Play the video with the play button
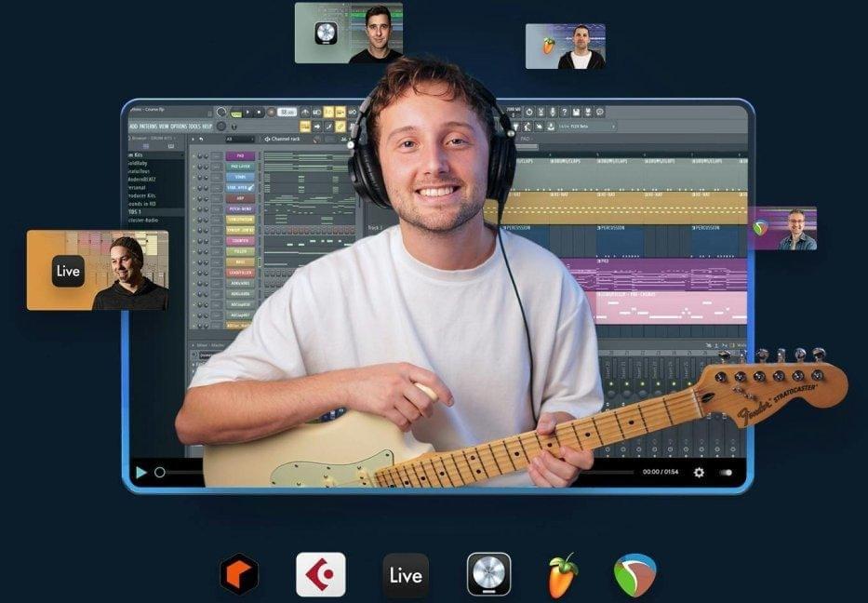Screen dimensions: 868x603 click(x=141, y=473)
